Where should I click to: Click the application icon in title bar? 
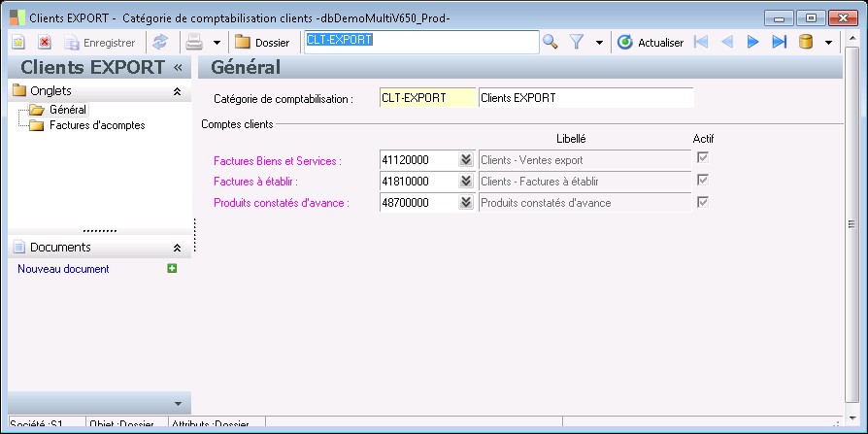point(17,17)
